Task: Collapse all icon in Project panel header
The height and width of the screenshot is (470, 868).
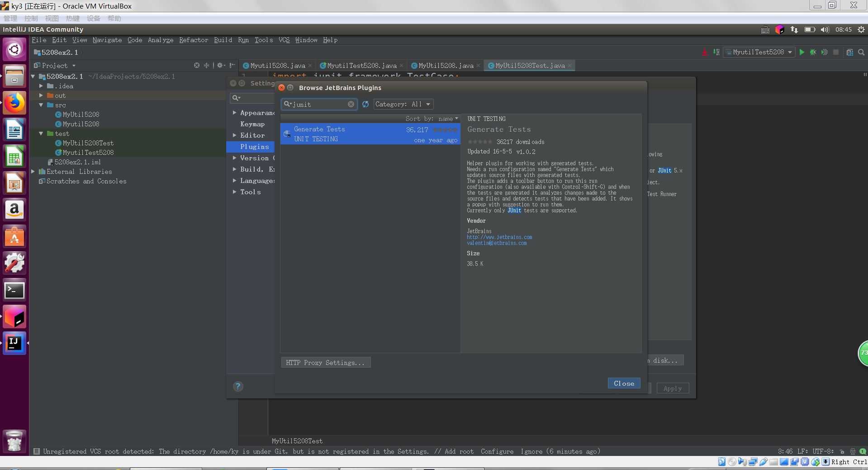Action: [207, 65]
